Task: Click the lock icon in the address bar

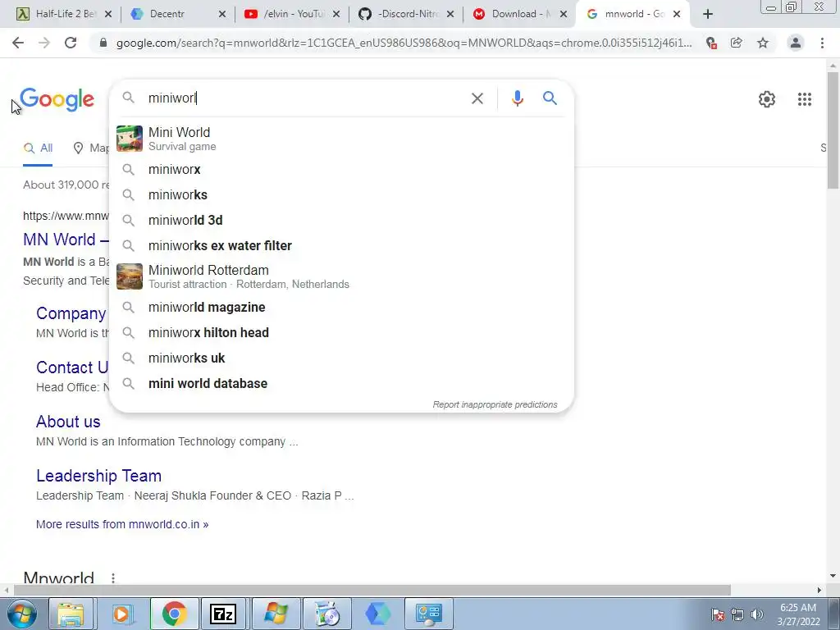Action: click(x=103, y=43)
